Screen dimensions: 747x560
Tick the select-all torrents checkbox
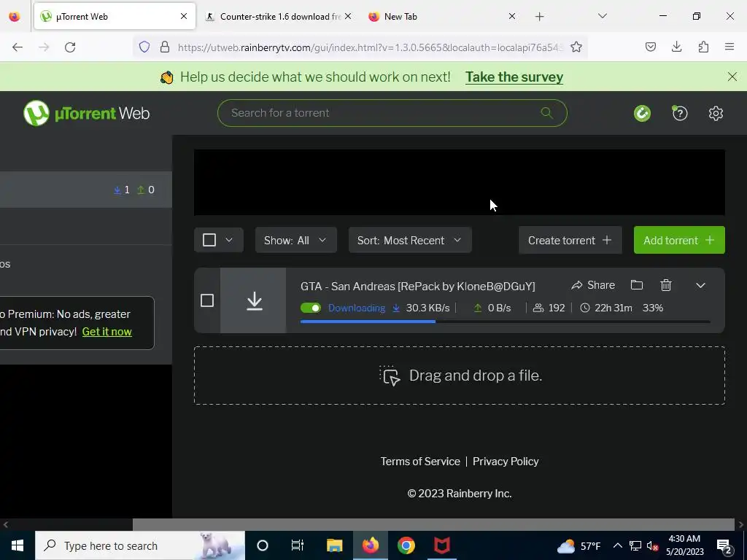tap(209, 240)
